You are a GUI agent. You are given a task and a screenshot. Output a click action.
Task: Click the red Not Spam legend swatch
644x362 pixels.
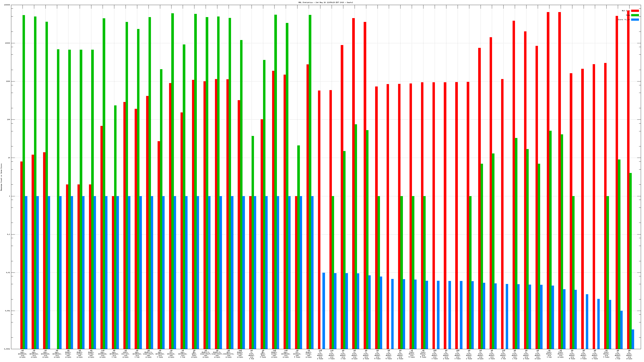pyautogui.click(x=635, y=11)
